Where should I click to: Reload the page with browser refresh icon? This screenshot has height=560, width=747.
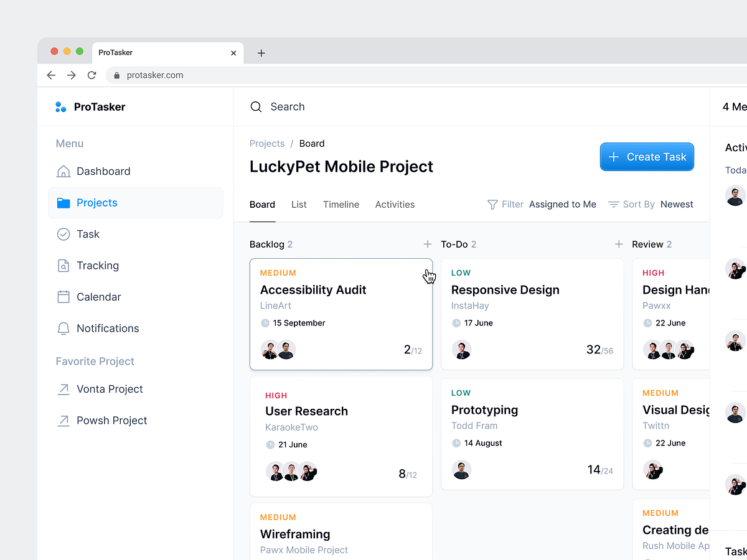coord(92,75)
